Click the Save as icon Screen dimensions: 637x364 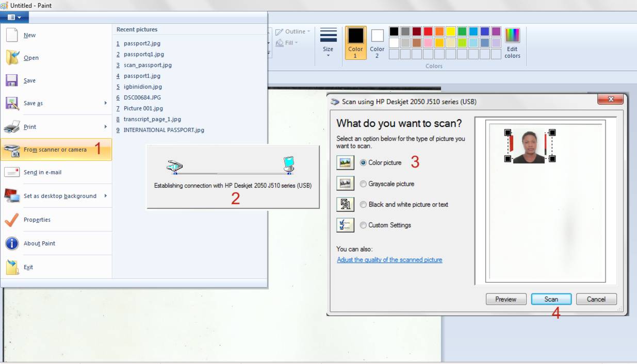tap(12, 103)
